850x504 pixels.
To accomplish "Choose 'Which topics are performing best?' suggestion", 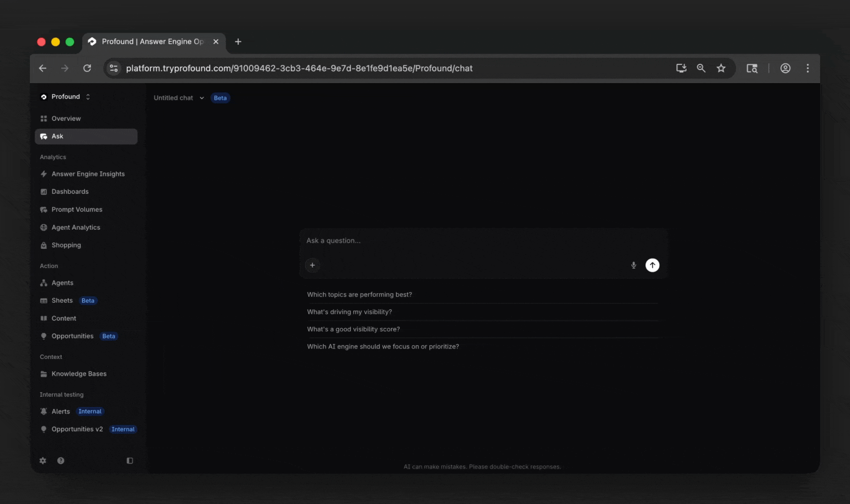I will 359,294.
